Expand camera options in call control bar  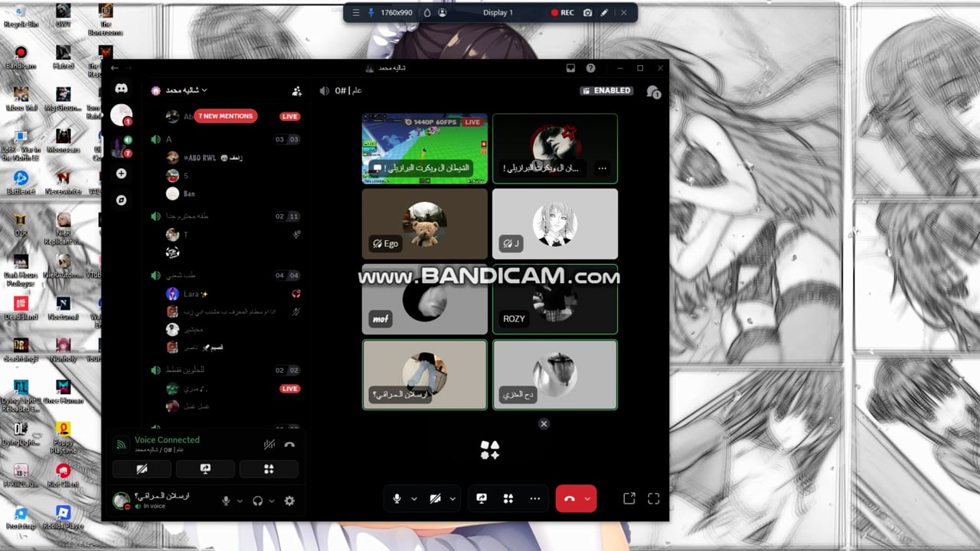click(452, 498)
